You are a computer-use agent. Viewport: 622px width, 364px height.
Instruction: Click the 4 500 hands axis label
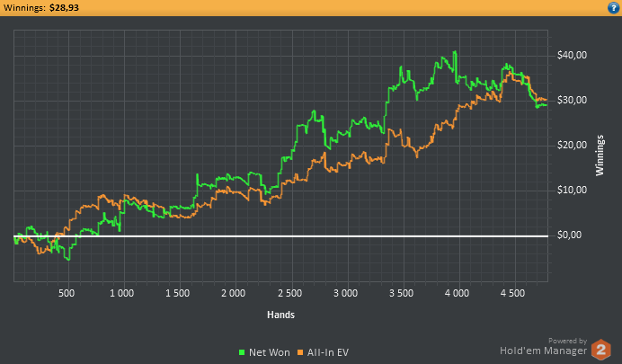tap(513, 293)
